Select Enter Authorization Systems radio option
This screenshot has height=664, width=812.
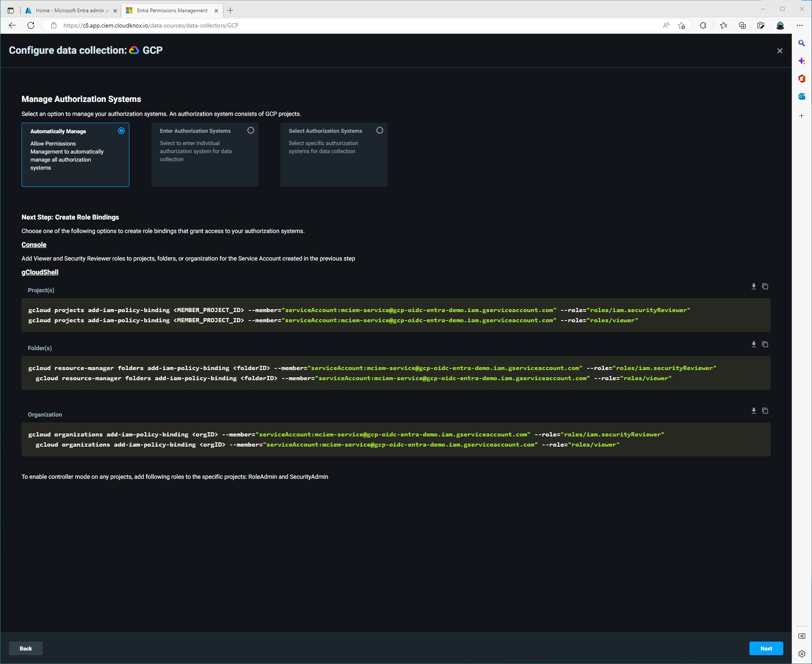pyautogui.click(x=251, y=130)
